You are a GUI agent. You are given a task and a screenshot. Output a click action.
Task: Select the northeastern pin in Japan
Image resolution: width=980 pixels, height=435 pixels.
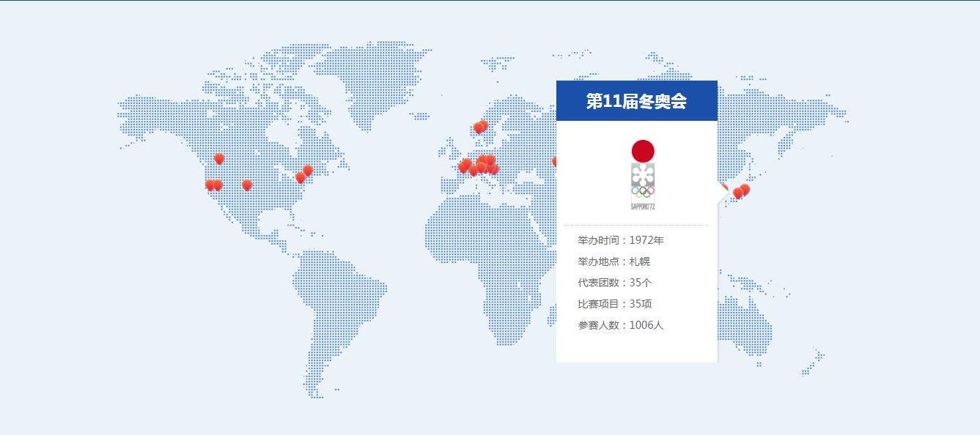point(745,190)
